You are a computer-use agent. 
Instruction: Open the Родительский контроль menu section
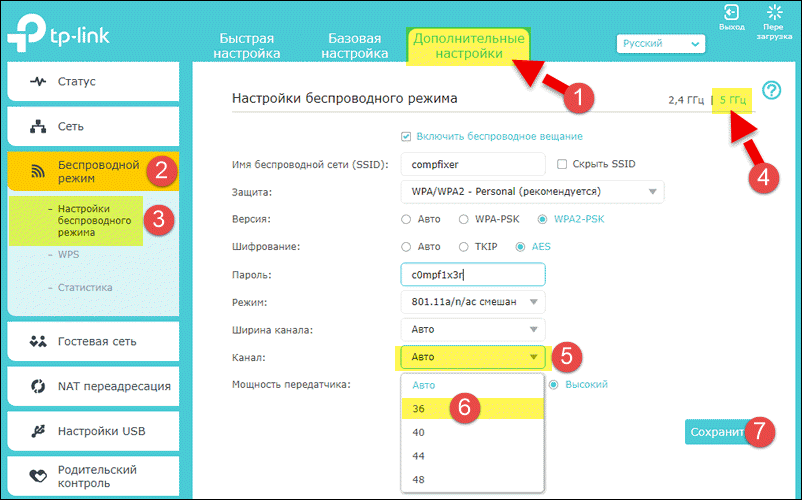pos(93,476)
